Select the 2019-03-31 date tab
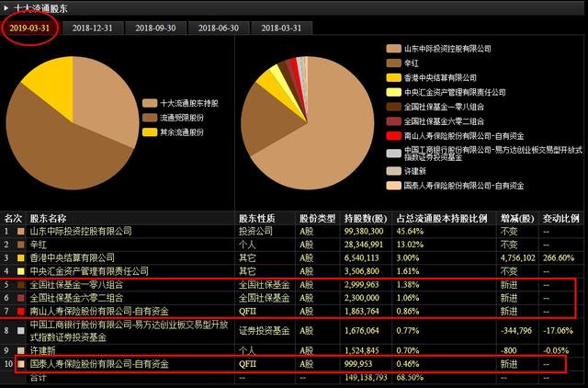Image resolution: width=588 pixels, height=388 pixels. [31, 28]
